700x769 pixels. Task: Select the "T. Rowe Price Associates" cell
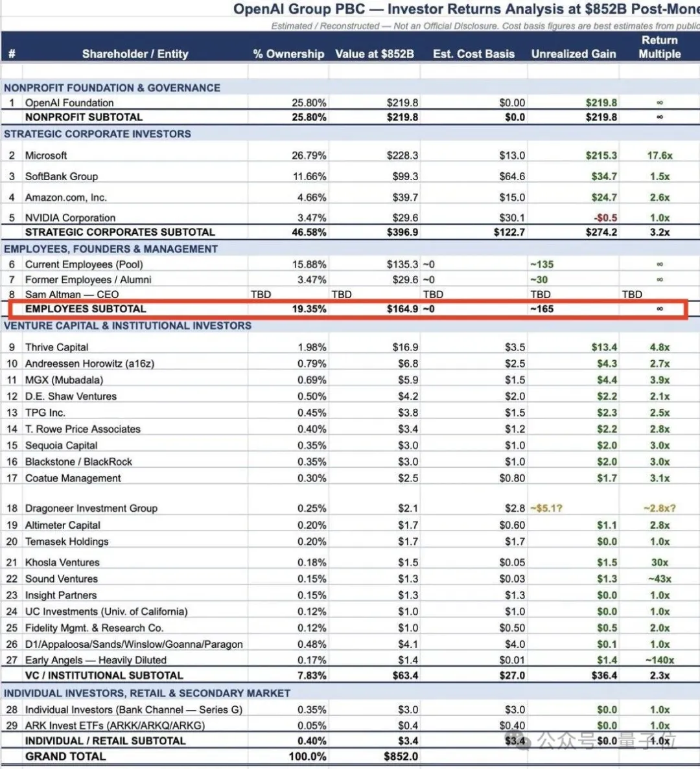82,429
